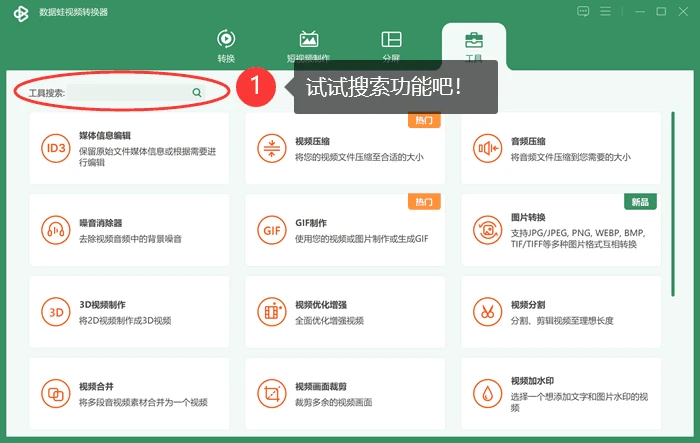Select the audio compression speaker icon

pyautogui.click(x=488, y=148)
